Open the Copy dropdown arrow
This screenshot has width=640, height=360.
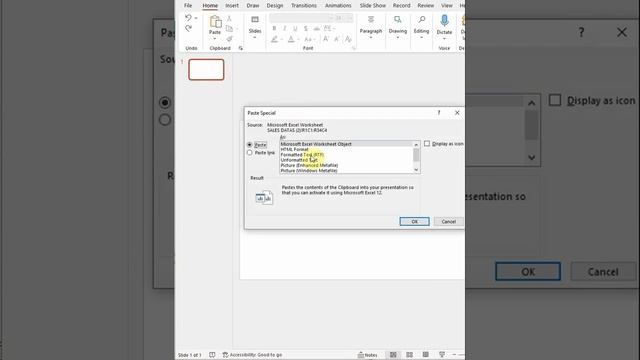click(237, 29)
